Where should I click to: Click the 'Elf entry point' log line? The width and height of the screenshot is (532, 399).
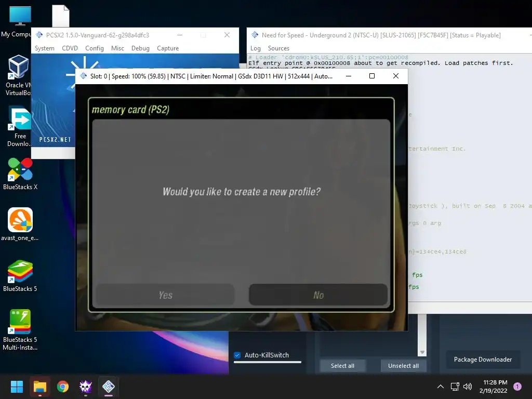380,63
